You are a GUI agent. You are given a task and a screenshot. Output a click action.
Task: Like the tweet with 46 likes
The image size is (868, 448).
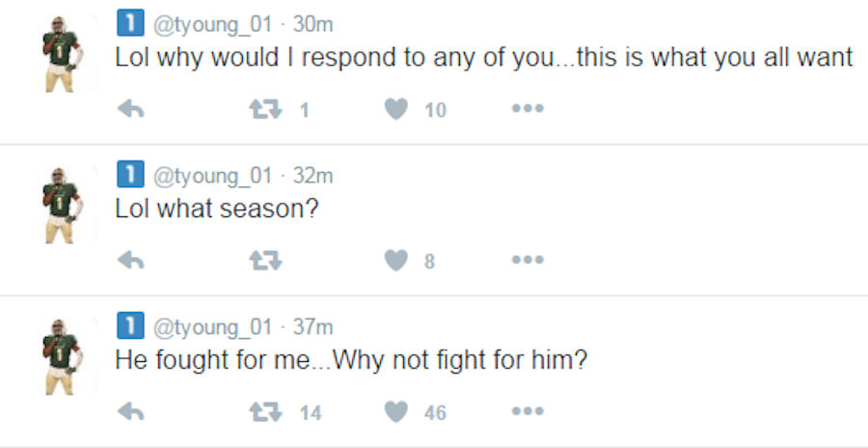coord(396,411)
